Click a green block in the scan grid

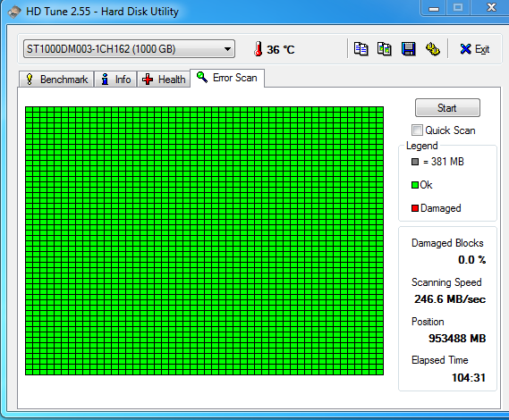tap(204, 240)
